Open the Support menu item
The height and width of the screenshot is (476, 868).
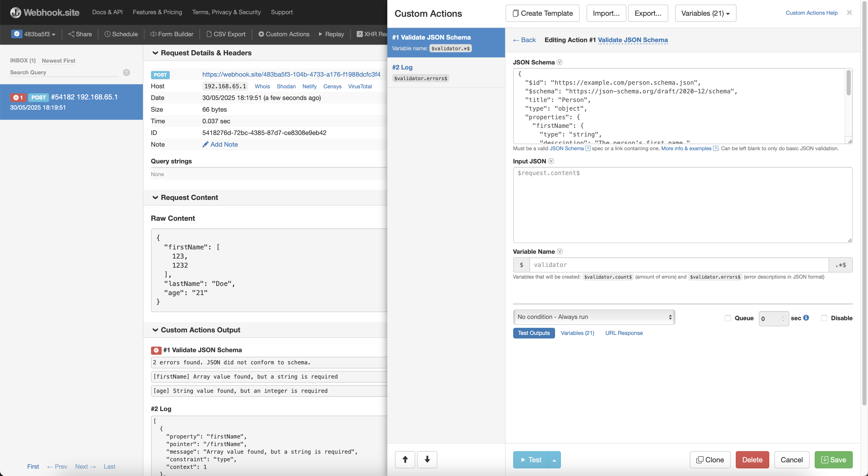(x=282, y=12)
